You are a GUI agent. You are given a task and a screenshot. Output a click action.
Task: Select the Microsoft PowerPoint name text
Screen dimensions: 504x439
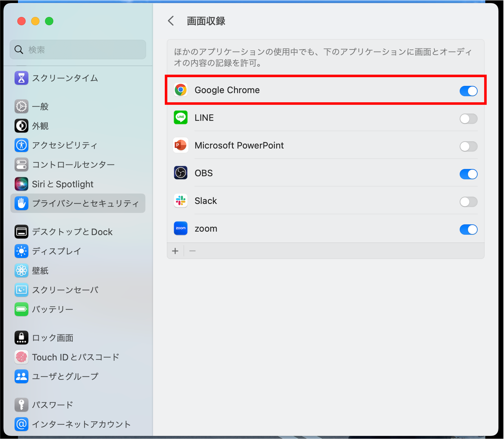pos(239,145)
